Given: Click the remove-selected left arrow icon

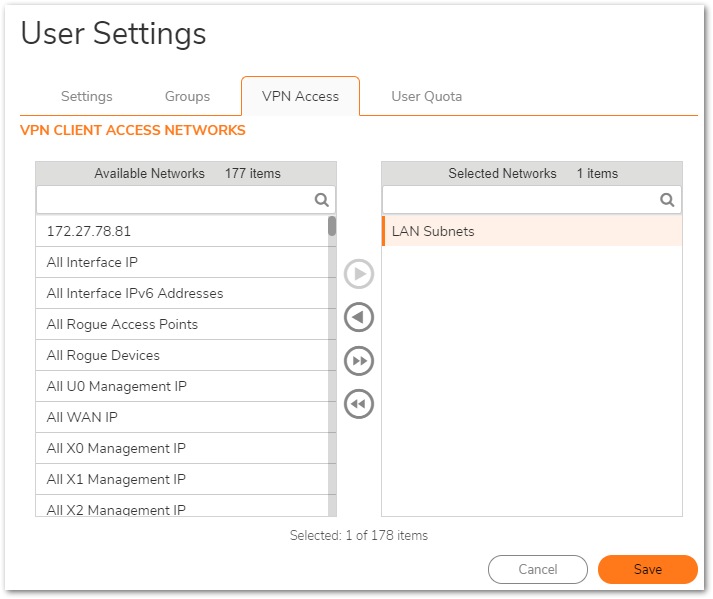Looking at the screenshot, I should point(358,317).
